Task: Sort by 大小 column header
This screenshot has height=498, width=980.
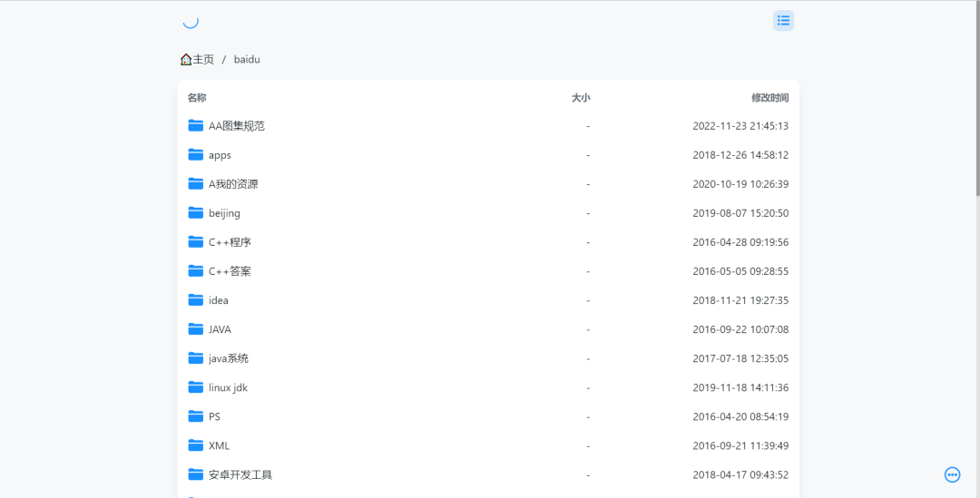Action: (581, 97)
